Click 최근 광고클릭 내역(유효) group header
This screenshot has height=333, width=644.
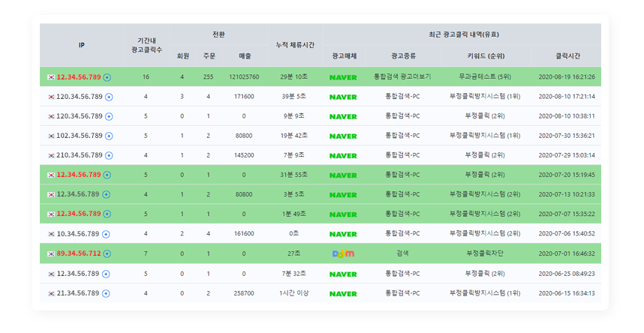462,34
